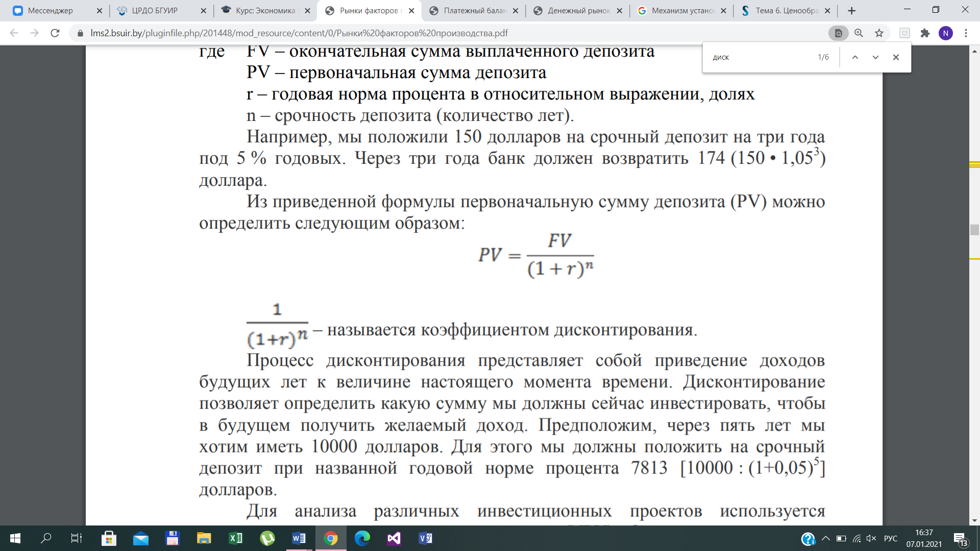The height and width of the screenshot is (551, 980).
Task: Close the Денежный рынок tab
Action: (x=620, y=11)
